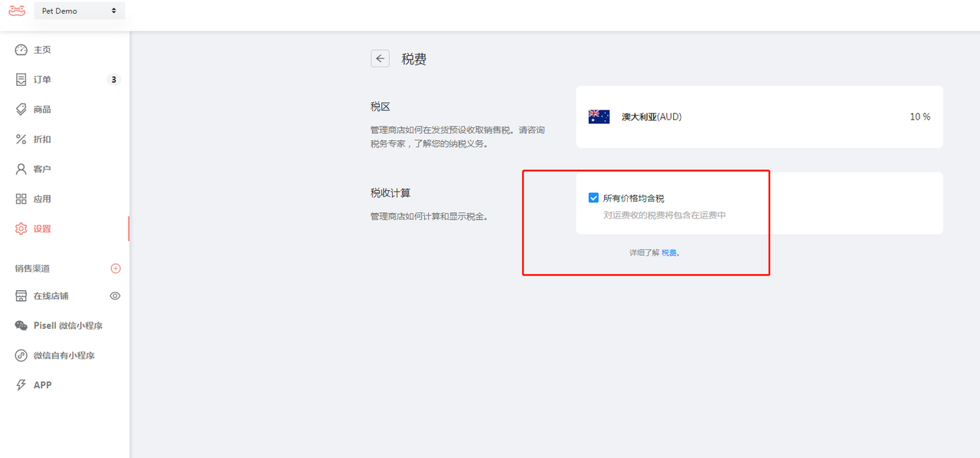Open the 澳大利亚(AUD) tax region
The width and height of the screenshot is (980, 458).
pyautogui.click(x=759, y=116)
